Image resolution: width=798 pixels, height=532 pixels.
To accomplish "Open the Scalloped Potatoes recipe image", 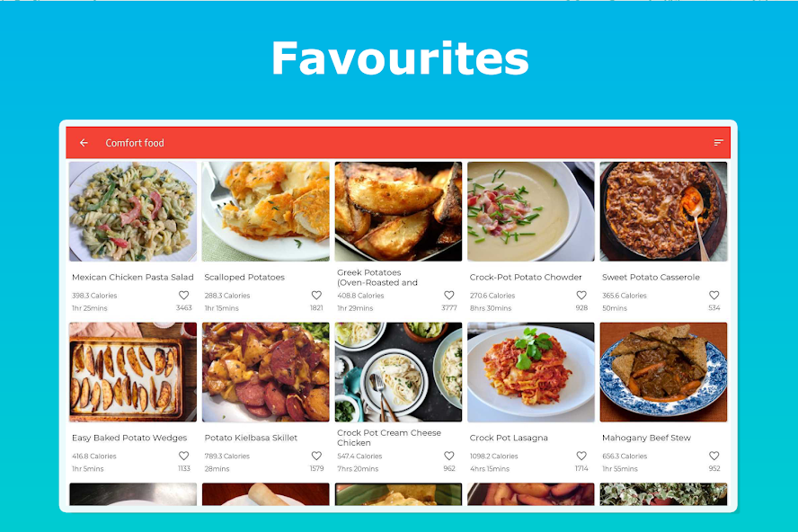I will 266,211.
